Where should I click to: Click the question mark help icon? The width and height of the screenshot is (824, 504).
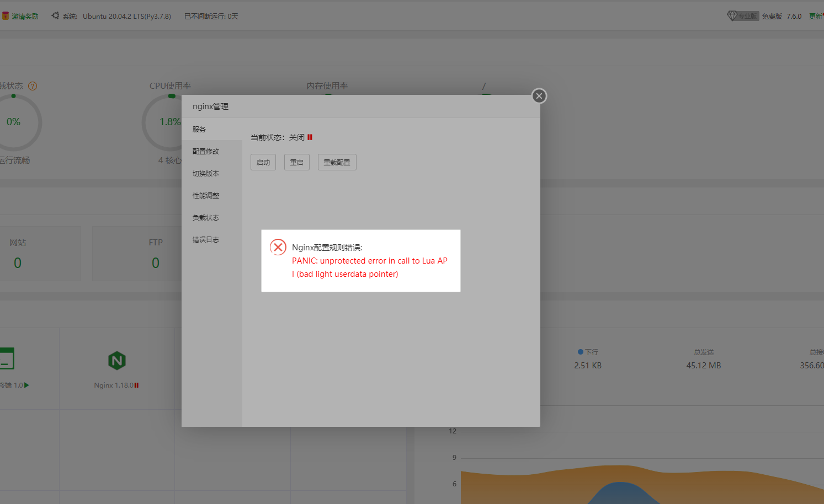click(x=33, y=86)
